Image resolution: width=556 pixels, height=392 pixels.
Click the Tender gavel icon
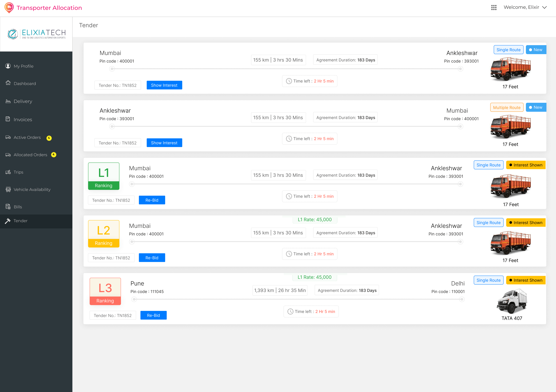coord(8,221)
